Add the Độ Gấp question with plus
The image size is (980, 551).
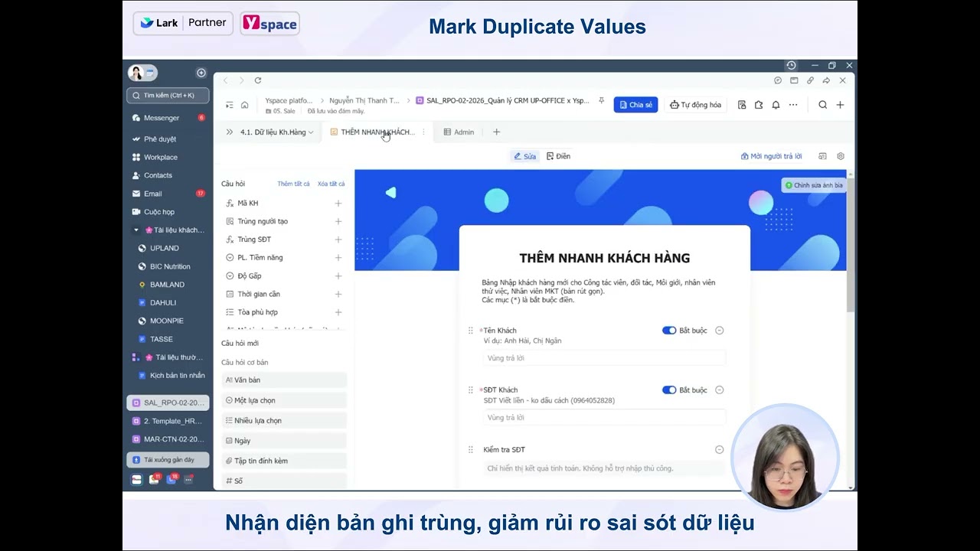[338, 276]
